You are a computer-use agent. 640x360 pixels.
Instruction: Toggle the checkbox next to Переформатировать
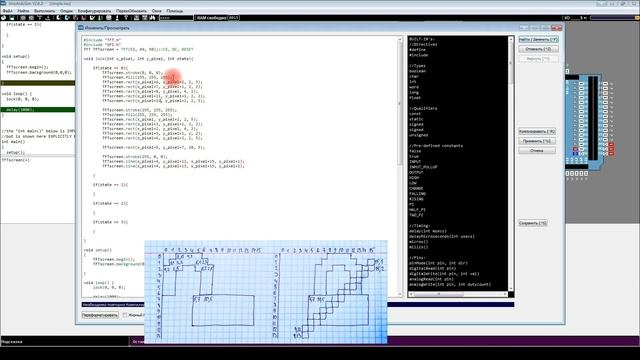[125, 315]
